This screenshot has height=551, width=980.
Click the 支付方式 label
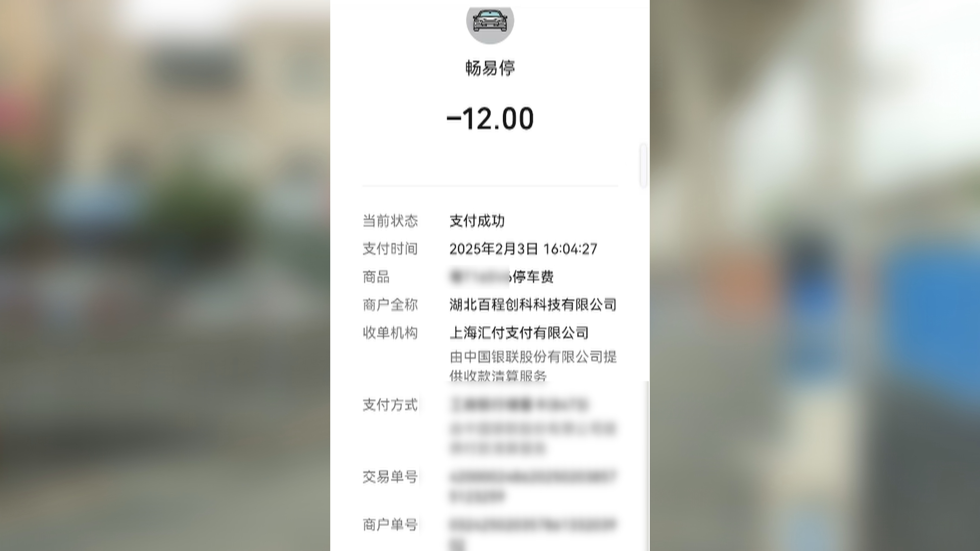pyautogui.click(x=390, y=405)
